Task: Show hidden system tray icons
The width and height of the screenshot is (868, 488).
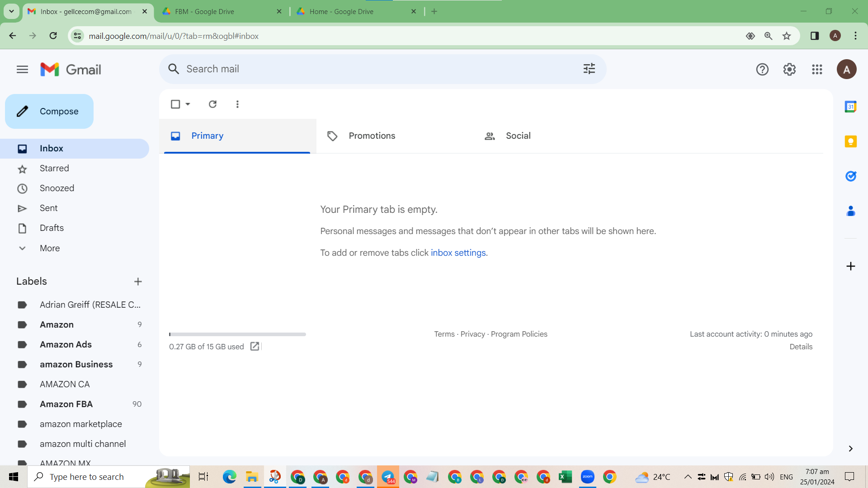Action: pyautogui.click(x=688, y=477)
